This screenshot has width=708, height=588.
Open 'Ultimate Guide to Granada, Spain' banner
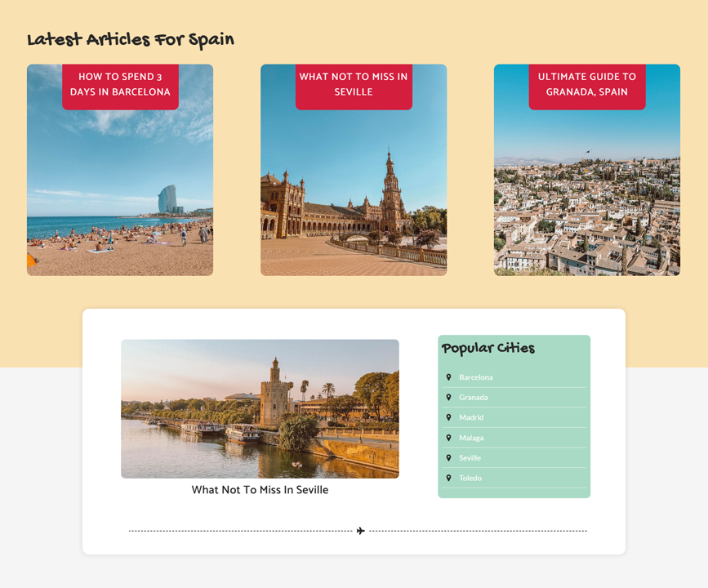(586, 85)
